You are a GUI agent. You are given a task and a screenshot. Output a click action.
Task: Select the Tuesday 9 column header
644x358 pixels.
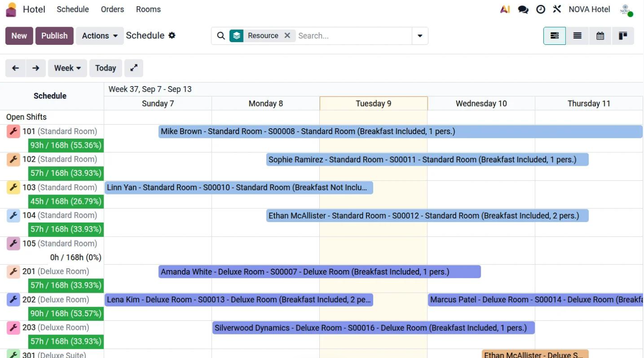[x=374, y=103]
